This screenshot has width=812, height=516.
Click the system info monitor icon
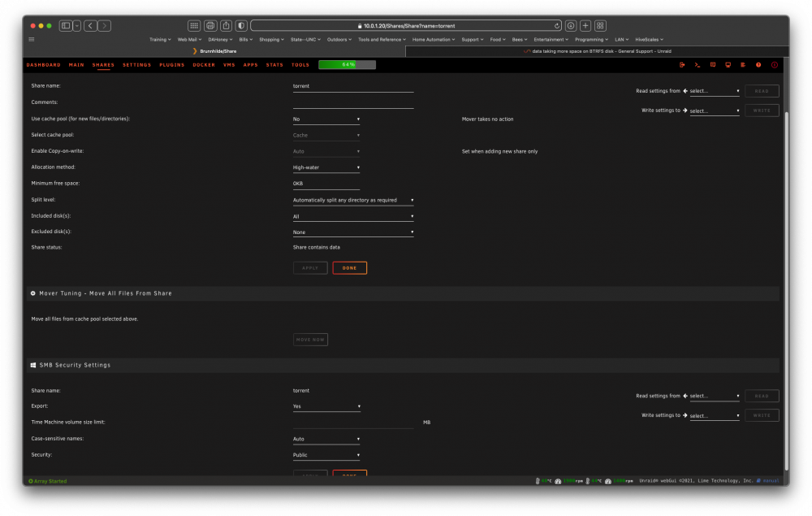point(728,65)
